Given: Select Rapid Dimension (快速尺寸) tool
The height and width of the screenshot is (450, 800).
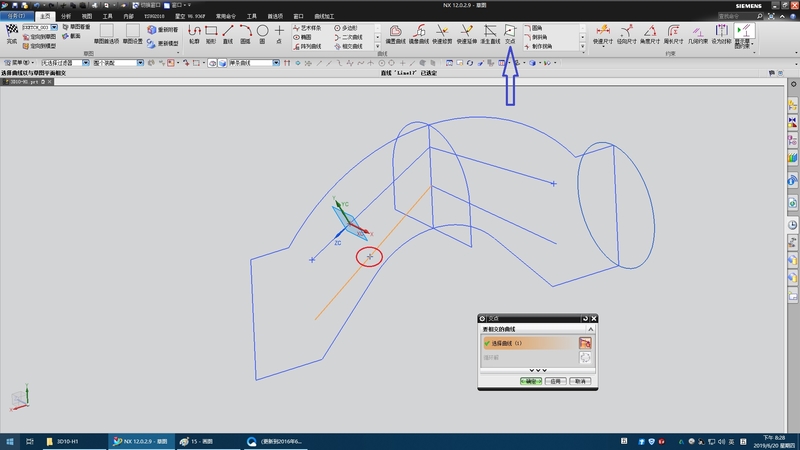Looking at the screenshot, I should pyautogui.click(x=603, y=34).
